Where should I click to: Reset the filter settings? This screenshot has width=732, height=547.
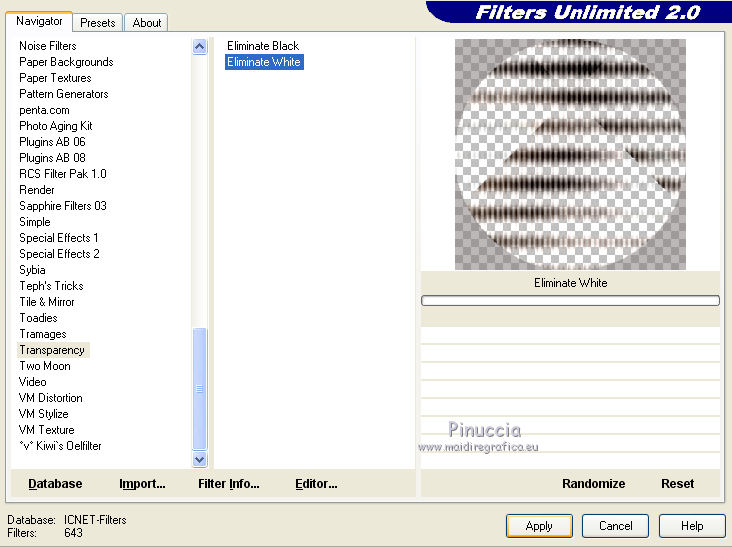[677, 484]
